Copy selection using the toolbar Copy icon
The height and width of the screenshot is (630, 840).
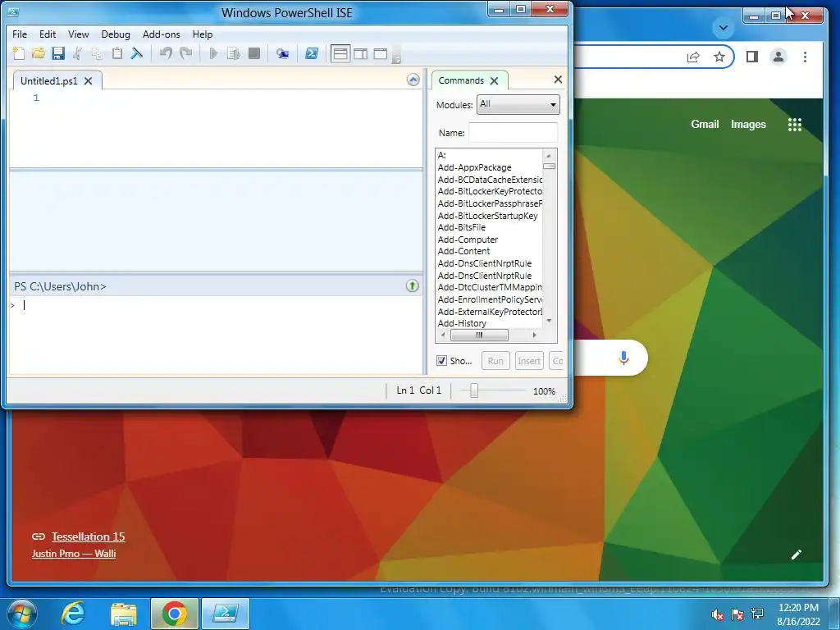[97, 53]
